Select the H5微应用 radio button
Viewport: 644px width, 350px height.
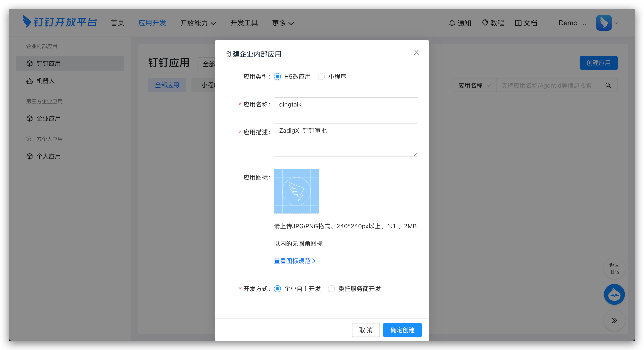(277, 77)
